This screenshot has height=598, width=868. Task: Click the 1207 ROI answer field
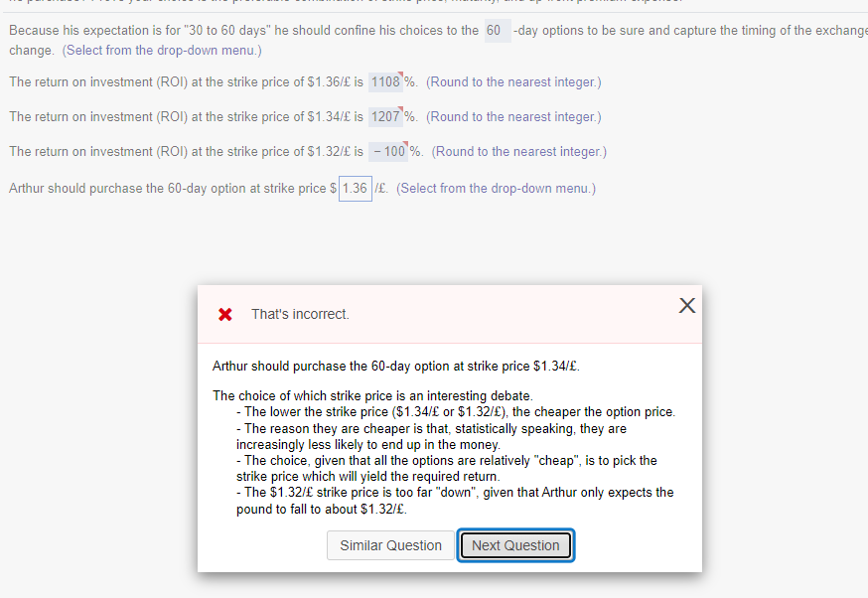tap(386, 117)
